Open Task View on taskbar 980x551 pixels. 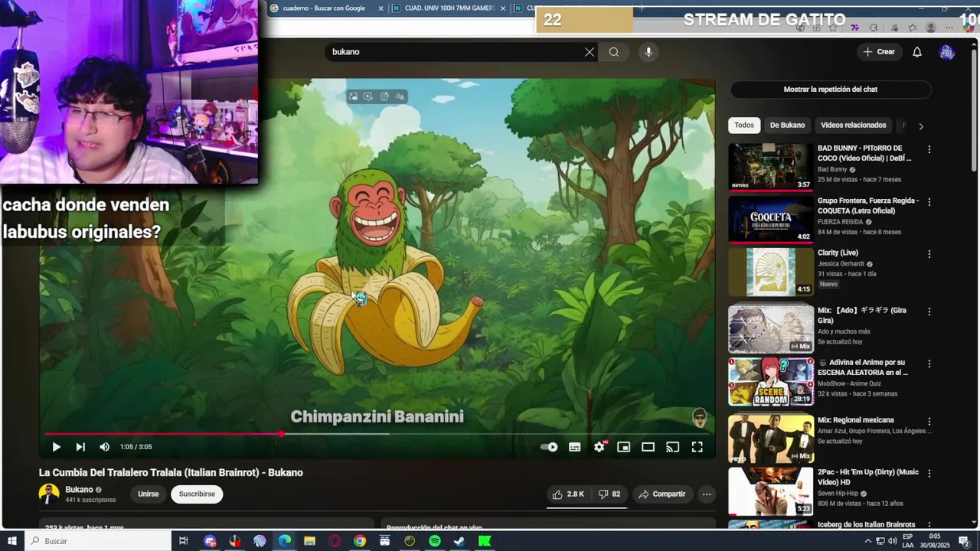click(184, 541)
